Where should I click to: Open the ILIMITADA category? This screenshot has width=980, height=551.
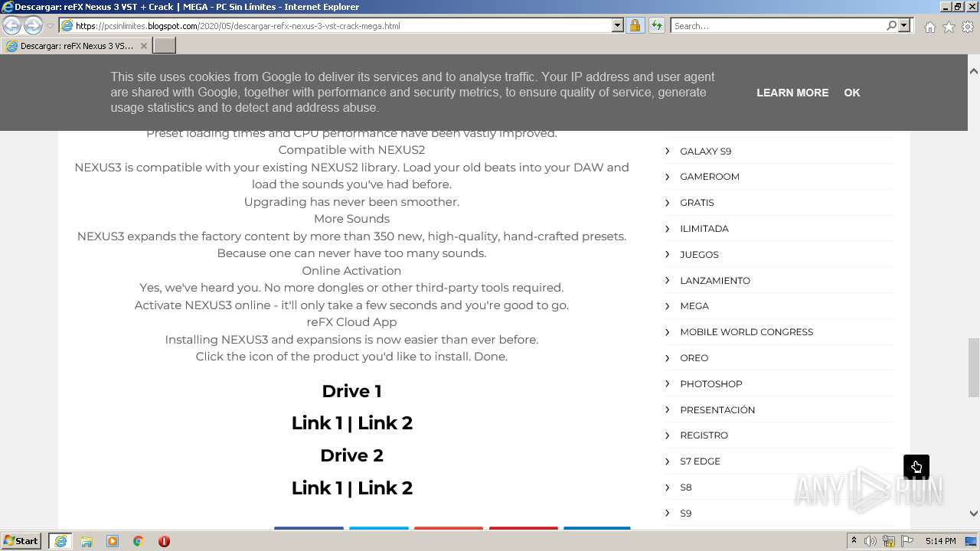coord(704,229)
